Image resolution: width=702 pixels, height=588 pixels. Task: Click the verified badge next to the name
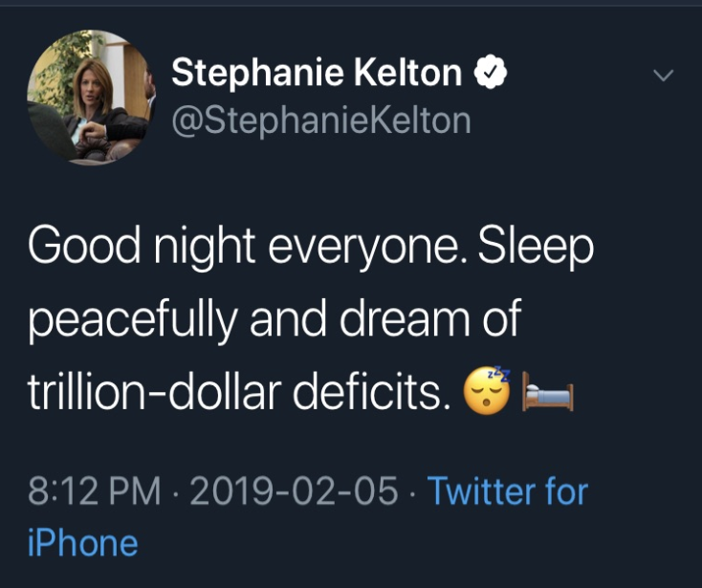click(490, 74)
